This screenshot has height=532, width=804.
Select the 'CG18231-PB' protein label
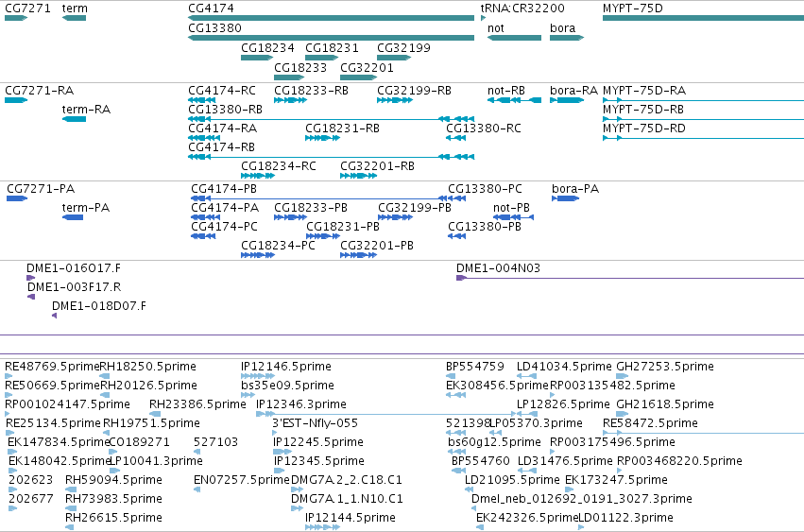point(343,226)
